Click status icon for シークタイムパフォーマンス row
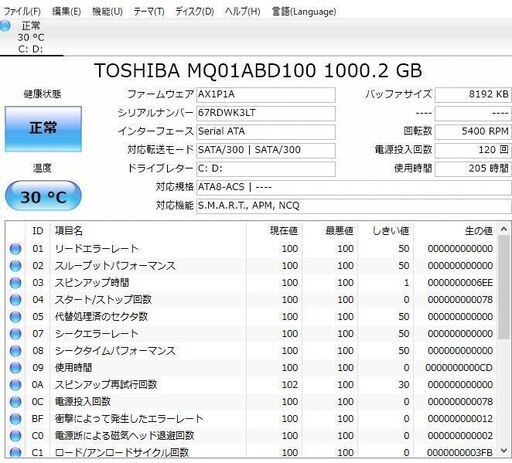This screenshot has height=463, width=512. (15, 351)
